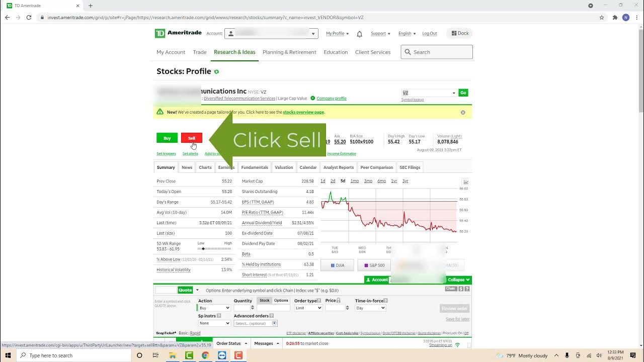
Task: Expand the Messages panel
Action: (x=267, y=343)
